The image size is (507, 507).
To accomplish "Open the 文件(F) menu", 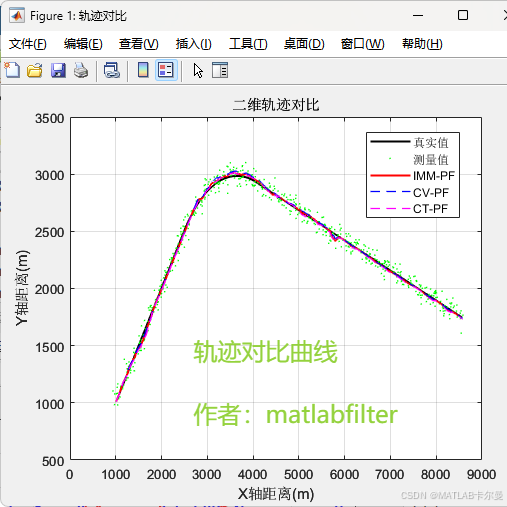I will click(x=28, y=44).
